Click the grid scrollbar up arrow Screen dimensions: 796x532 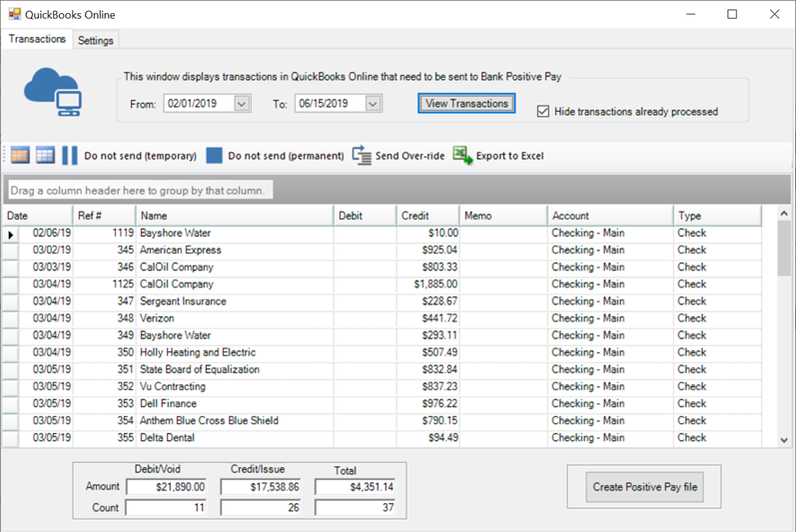pos(784,214)
